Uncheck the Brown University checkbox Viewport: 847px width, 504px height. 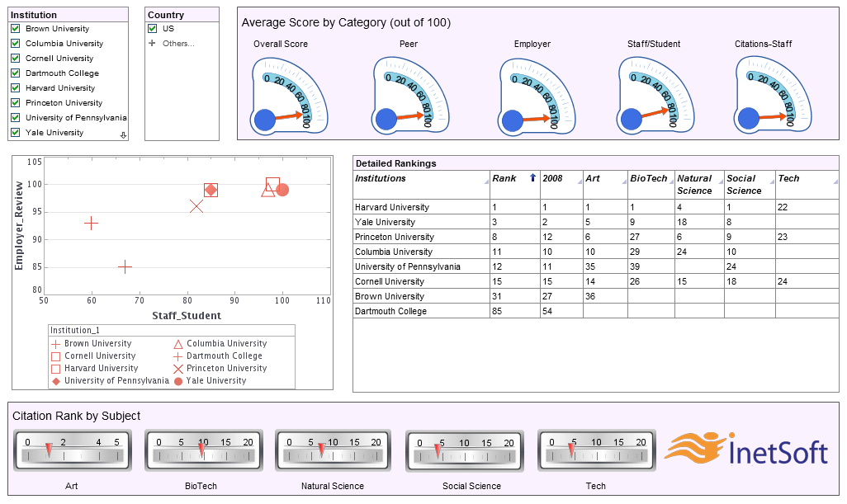click(x=16, y=29)
